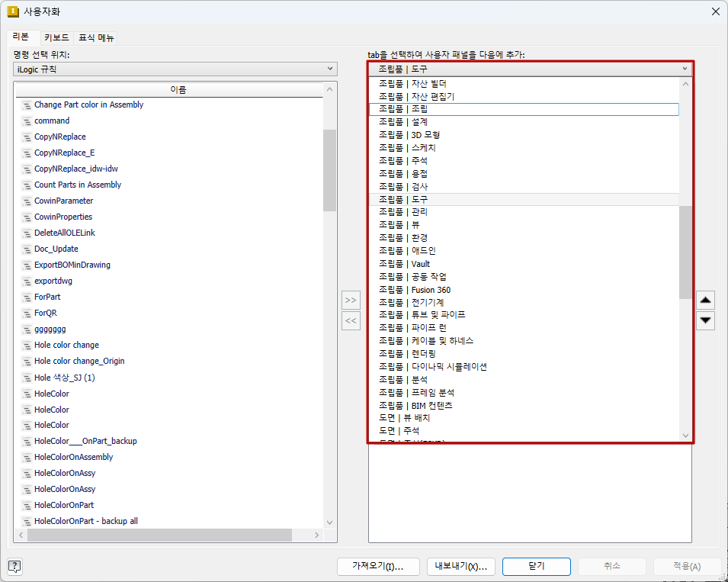
Task: Select 조립품 | 설계 option
Action: [524, 122]
